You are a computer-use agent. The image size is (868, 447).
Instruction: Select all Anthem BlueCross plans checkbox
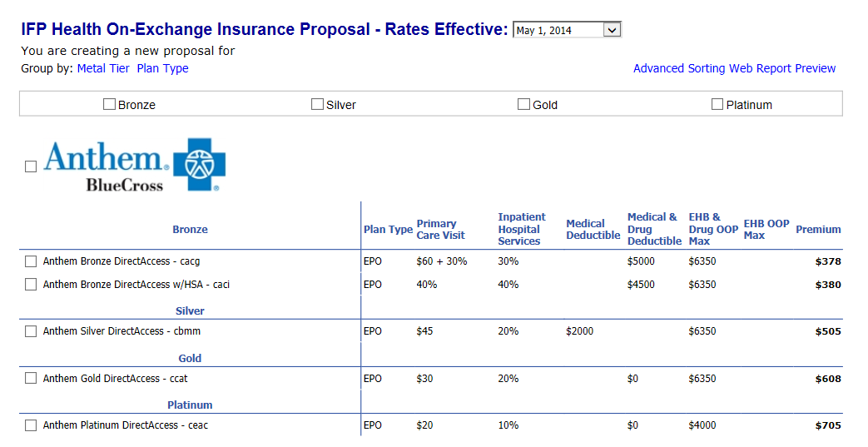(31, 166)
